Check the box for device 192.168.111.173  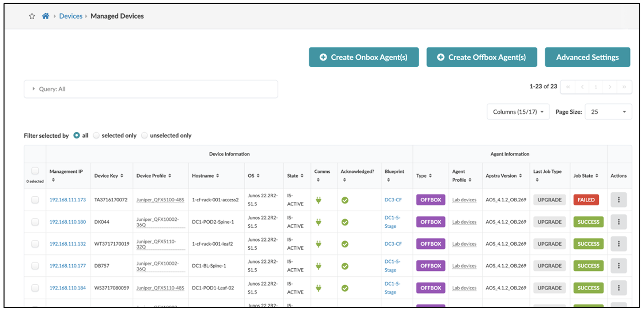(x=35, y=200)
